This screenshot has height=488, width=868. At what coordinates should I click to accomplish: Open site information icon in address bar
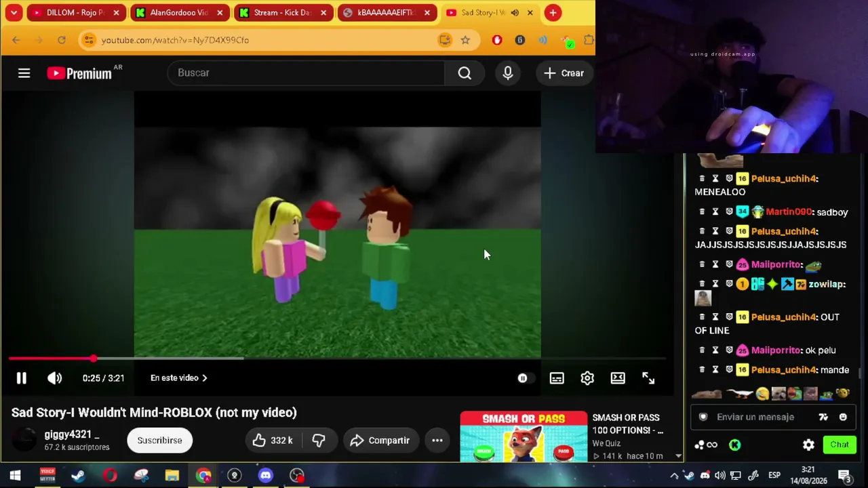(x=89, y=40)
